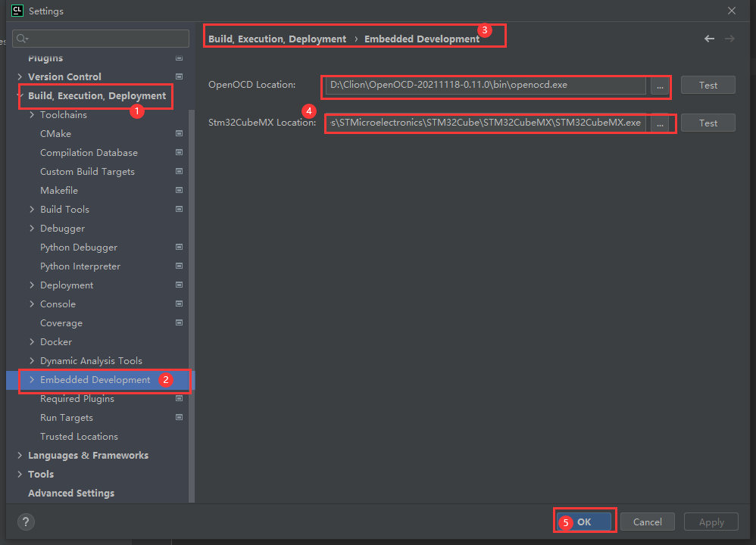Click project-level icon next to Plugins
This screenshot has width=756, height=545.
click(x=179, y=58)
